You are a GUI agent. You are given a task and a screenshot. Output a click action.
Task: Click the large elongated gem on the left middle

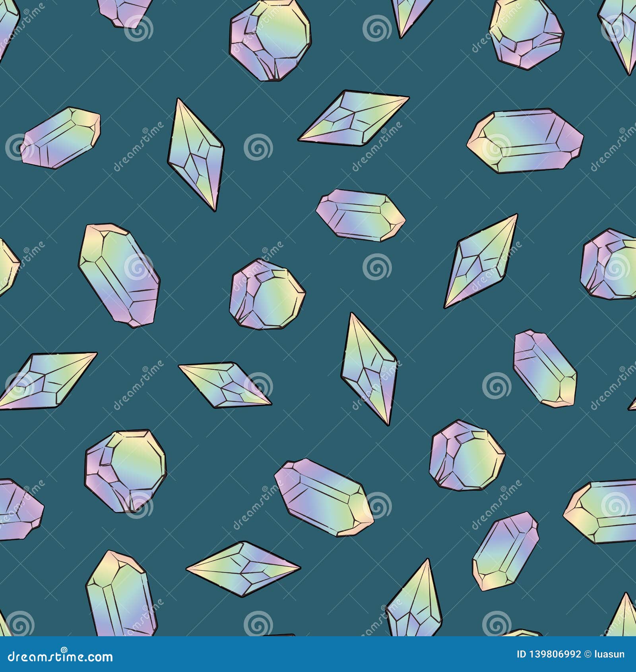119,278
